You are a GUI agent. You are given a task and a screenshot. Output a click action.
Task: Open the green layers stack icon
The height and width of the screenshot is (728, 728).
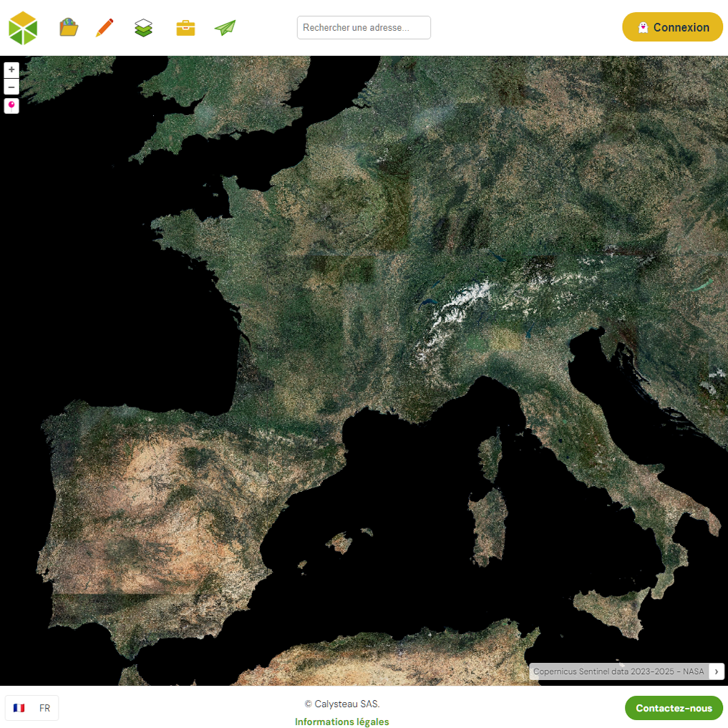tap(143, 28)
